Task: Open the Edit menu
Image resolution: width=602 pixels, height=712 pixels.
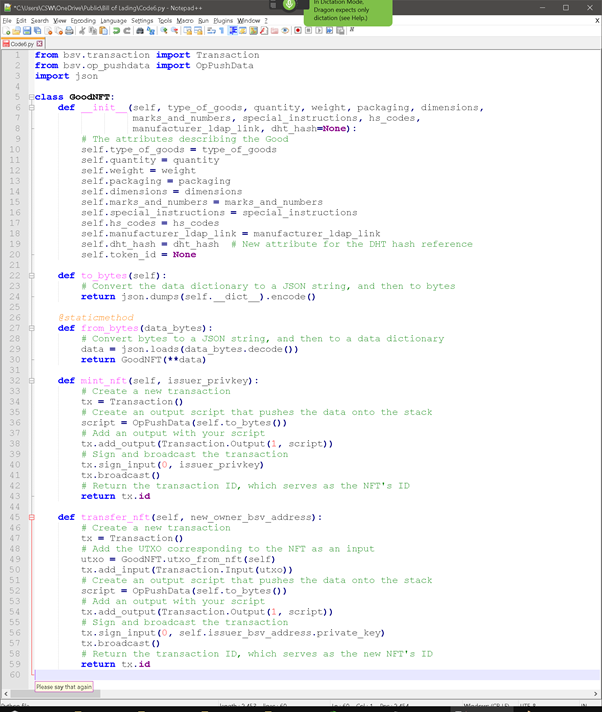Action: point(21,20)
